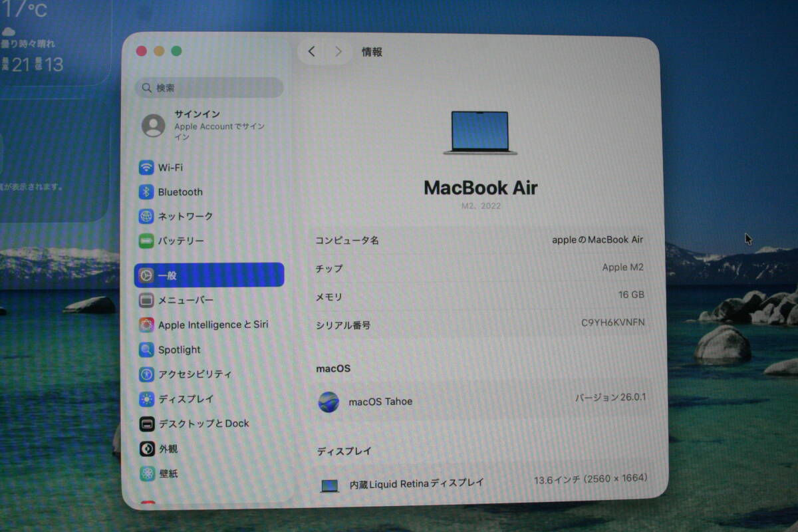Open the メニューバー icon
This screenshot has height=532, width=798.
pyautogui.click(x=146, y=300)
